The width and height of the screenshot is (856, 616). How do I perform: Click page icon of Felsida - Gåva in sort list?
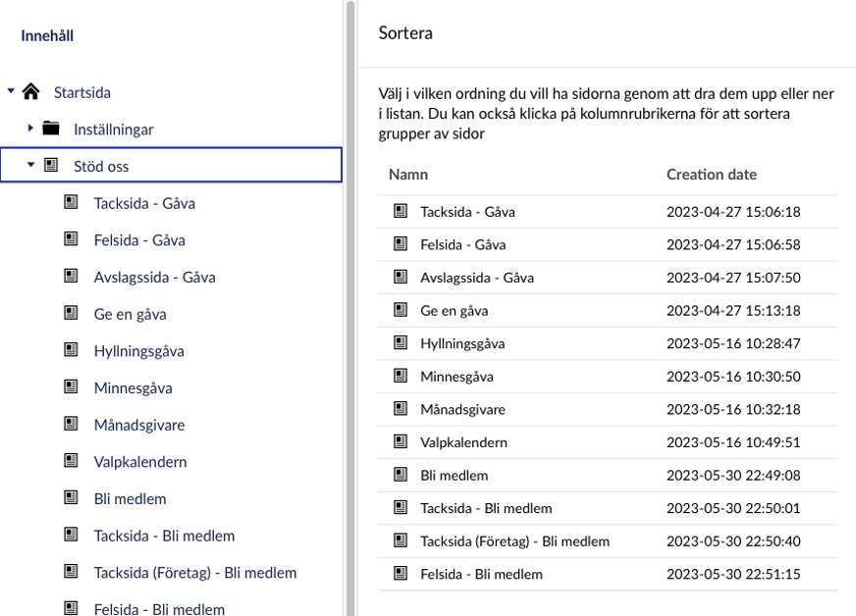point(401,244)
